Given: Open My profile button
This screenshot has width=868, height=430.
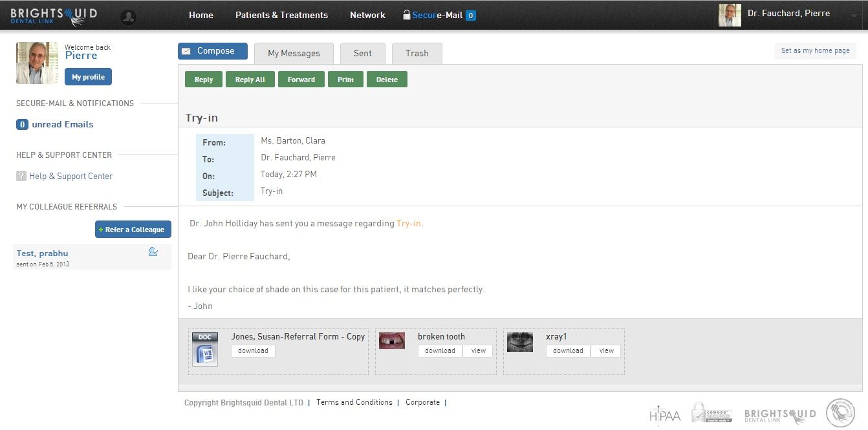Looking at the screenshot, I should (x=88, y=77).
